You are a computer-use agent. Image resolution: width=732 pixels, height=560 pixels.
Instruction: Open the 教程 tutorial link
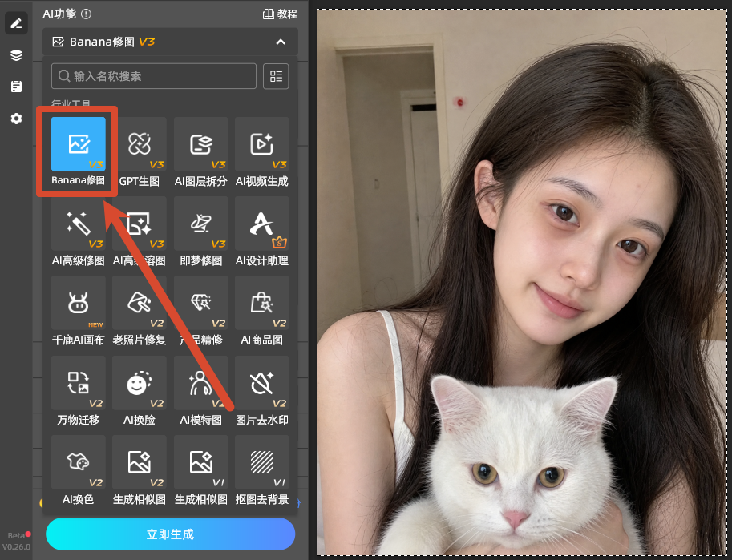click(x=280, y=14)
